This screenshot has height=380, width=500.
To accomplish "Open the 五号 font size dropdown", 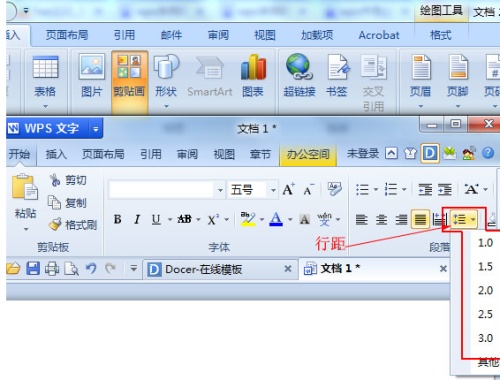I will 273,190.
